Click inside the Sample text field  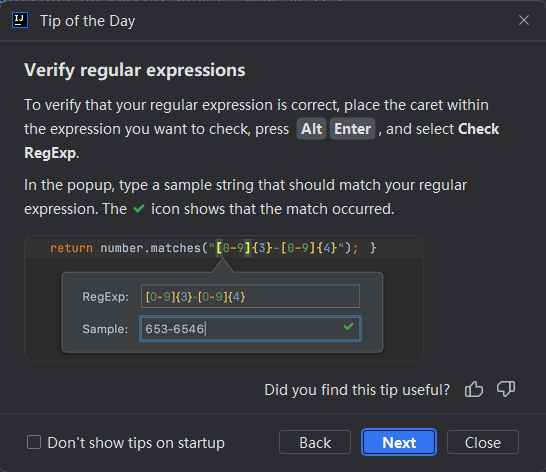[x=250, y=328]
